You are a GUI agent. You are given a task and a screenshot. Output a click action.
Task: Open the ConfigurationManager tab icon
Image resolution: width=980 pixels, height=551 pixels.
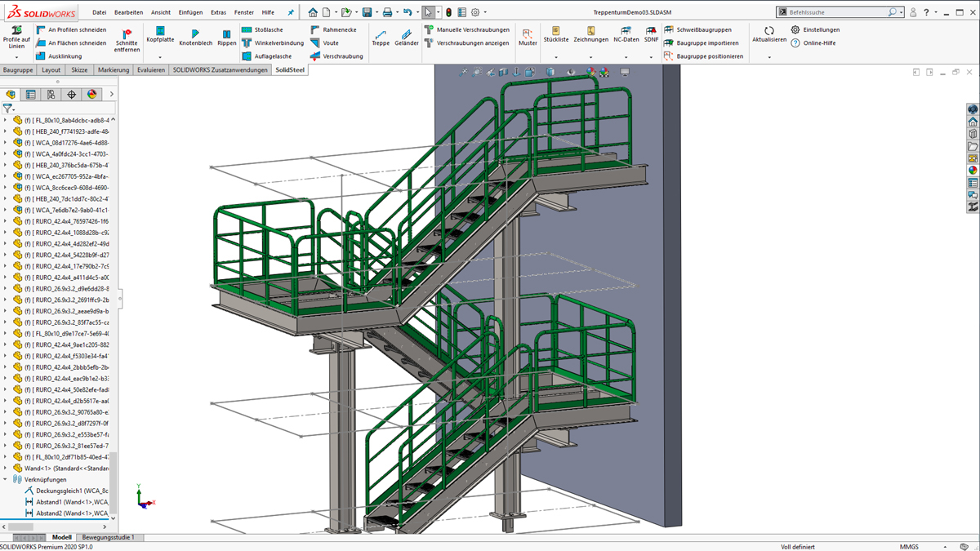pos(51,95)
